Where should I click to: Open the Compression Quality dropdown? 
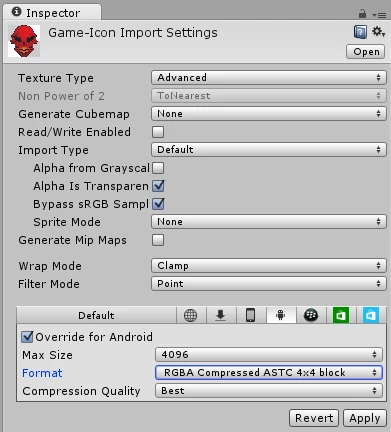[x=269, y=391]
